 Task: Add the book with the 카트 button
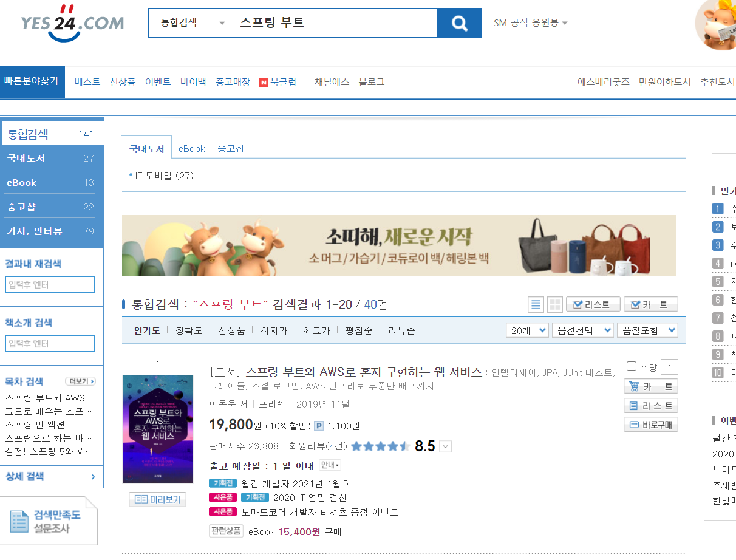coord(651,386)
